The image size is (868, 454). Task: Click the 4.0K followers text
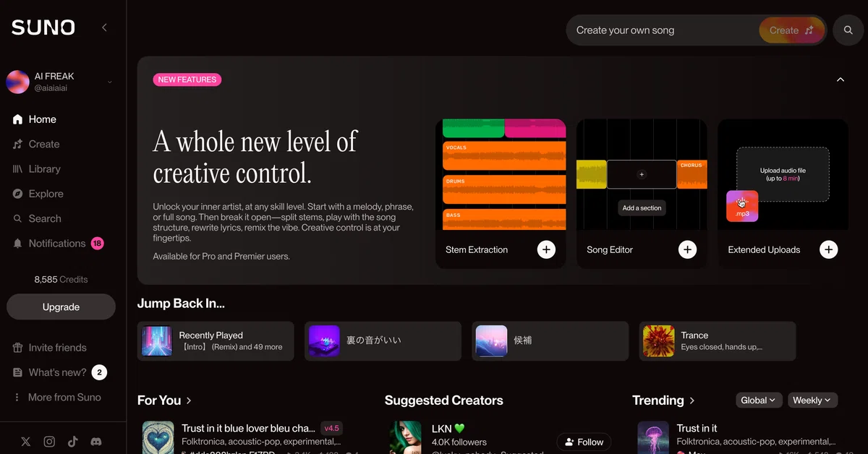pyautogui.click(x=459, y=442)
